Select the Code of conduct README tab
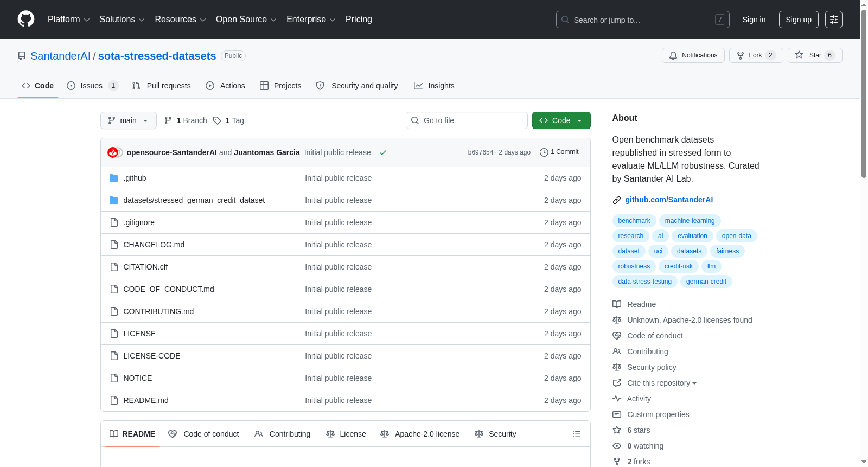 point(203,434)
